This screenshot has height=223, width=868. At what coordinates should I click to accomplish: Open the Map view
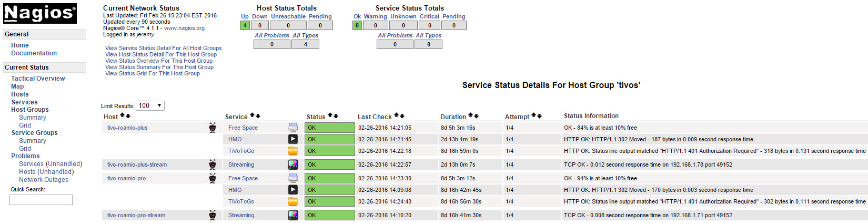(17, 86)
